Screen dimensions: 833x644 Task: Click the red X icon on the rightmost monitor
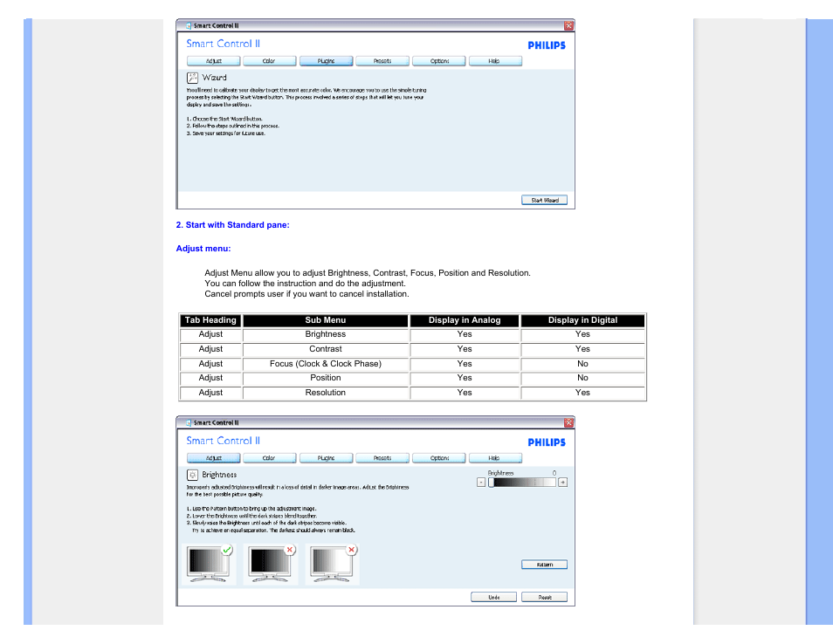pyautogui.click(x=351, y=550)
